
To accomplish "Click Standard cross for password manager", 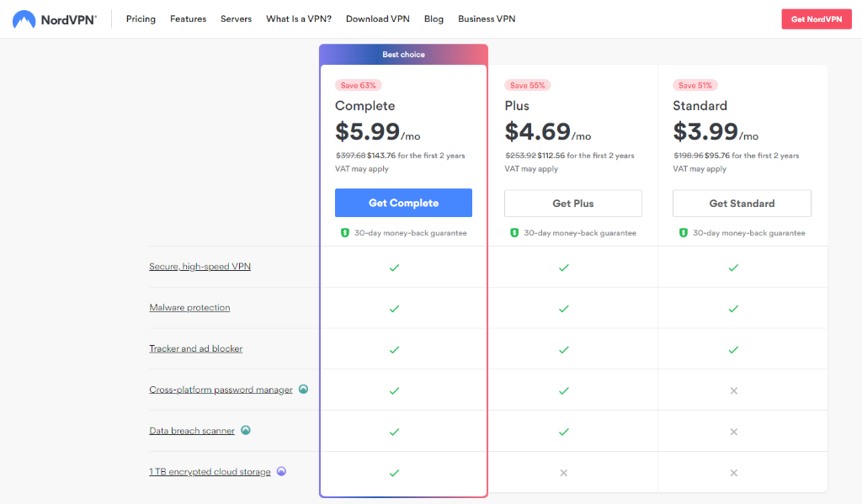I will point(733,390).
